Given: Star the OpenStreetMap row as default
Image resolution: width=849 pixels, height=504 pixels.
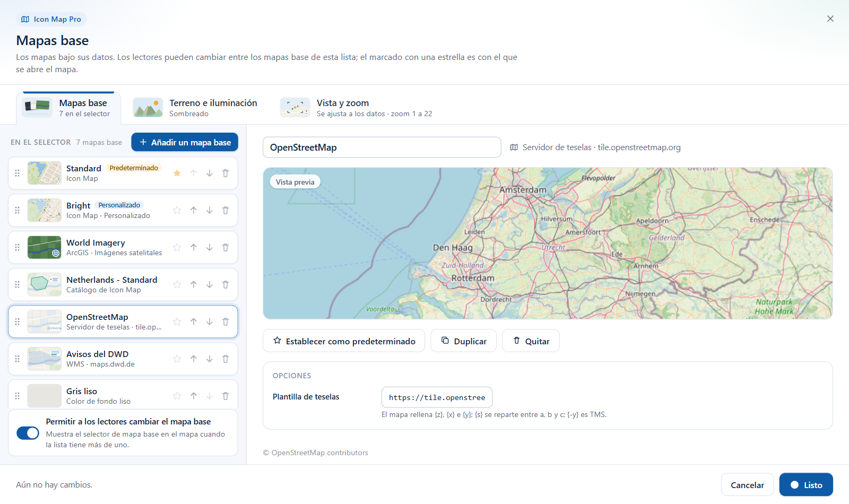Looking at the screenshot, I should coord(177,321).
